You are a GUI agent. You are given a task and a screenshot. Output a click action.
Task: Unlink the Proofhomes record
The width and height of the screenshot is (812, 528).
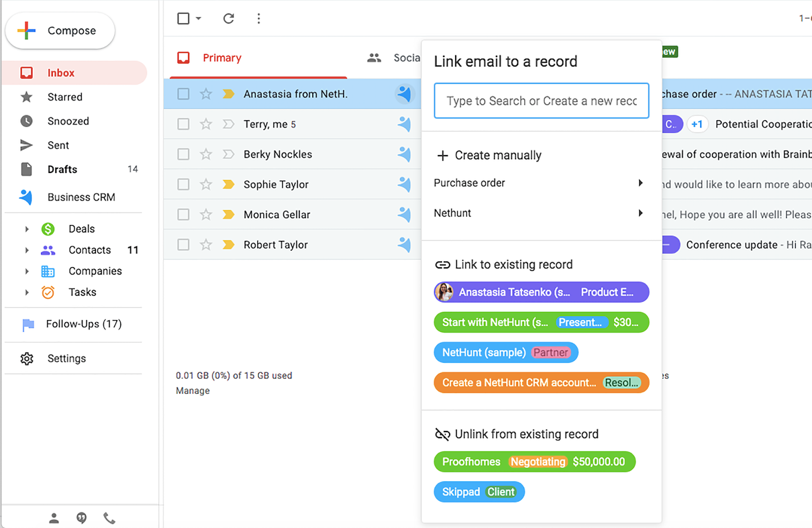click(534, 462)
